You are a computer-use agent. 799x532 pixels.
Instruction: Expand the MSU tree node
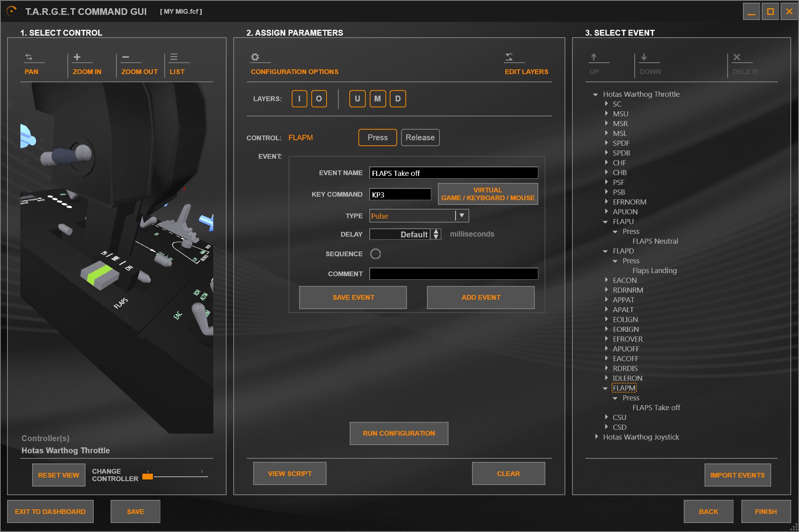606,114
